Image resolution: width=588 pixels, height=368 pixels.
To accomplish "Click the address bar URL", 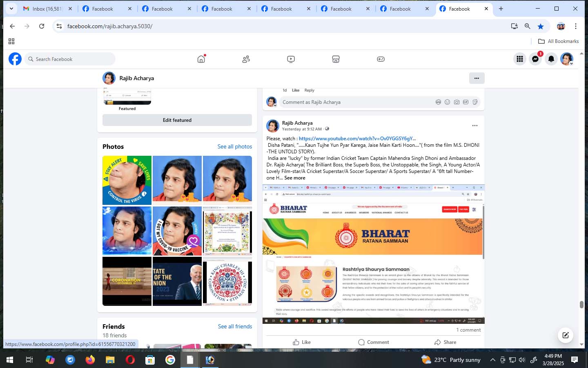I will coord(110,26).
